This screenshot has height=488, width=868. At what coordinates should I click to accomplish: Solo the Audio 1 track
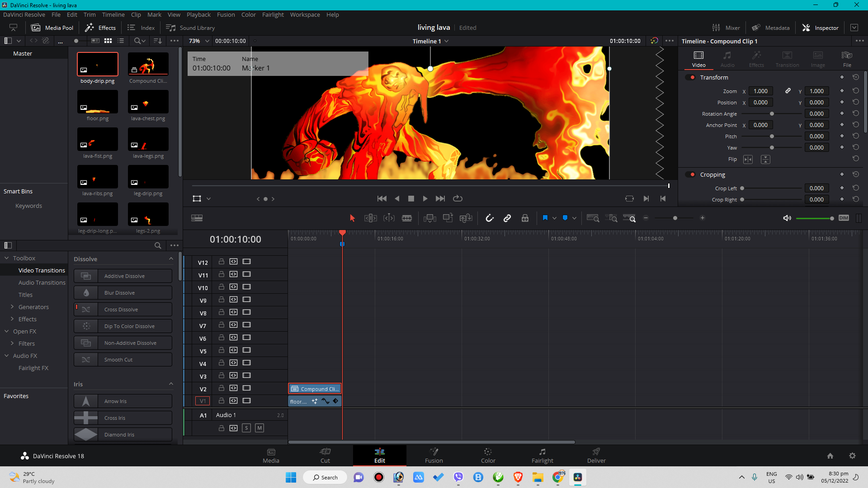point(246,428)
